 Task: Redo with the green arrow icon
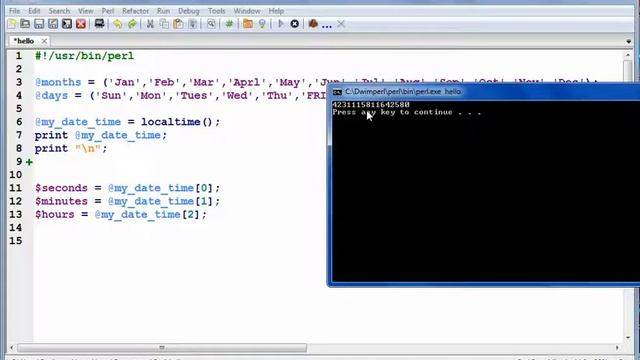coord(132,24)
